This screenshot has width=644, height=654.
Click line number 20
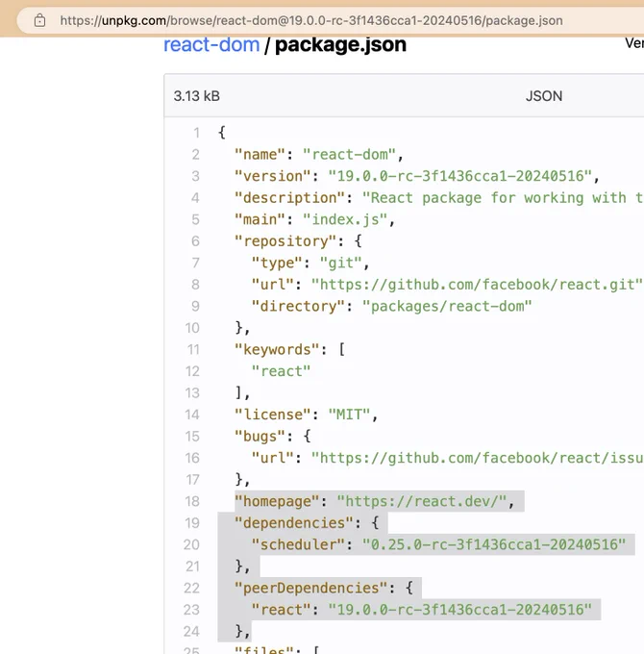[191, 544]
